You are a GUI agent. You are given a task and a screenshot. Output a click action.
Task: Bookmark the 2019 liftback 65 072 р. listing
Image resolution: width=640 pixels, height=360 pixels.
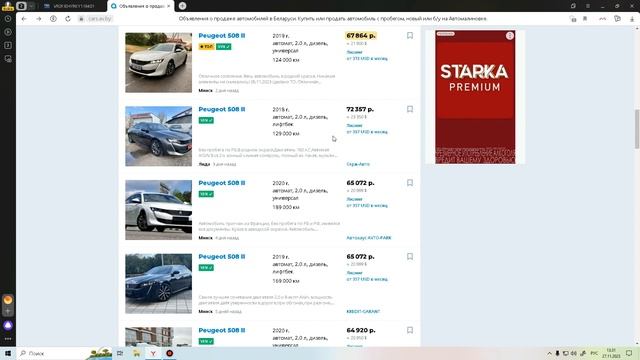click(x=410, y=256)
